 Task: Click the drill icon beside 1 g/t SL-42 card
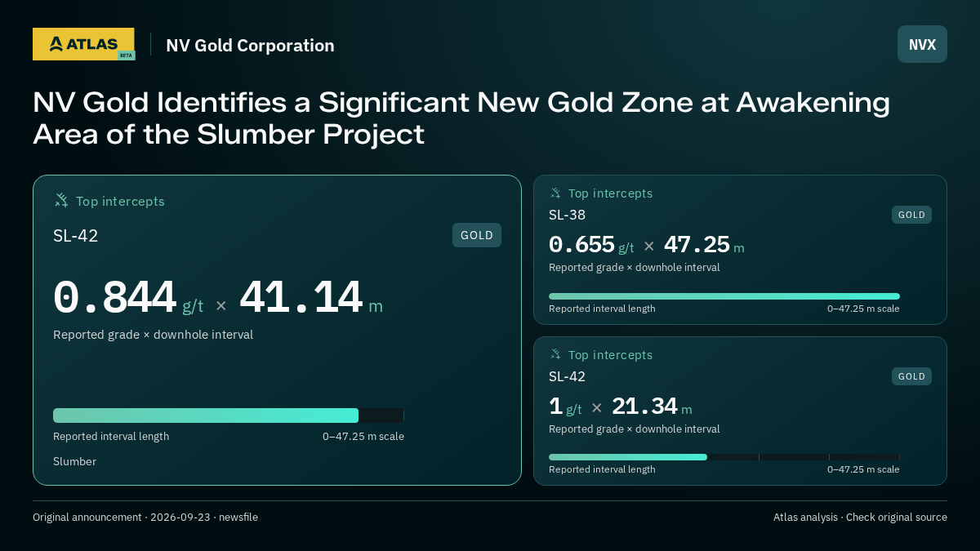555,355
